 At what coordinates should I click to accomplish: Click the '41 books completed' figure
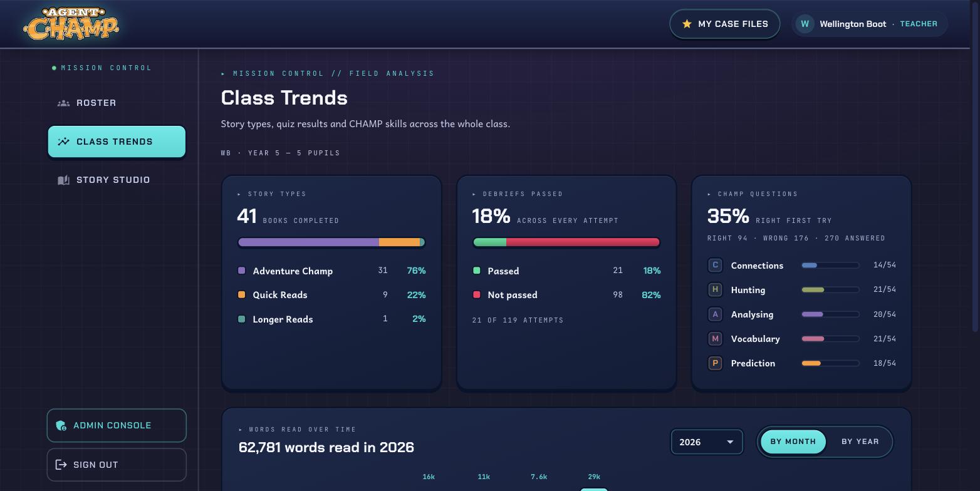click(288, 216)
